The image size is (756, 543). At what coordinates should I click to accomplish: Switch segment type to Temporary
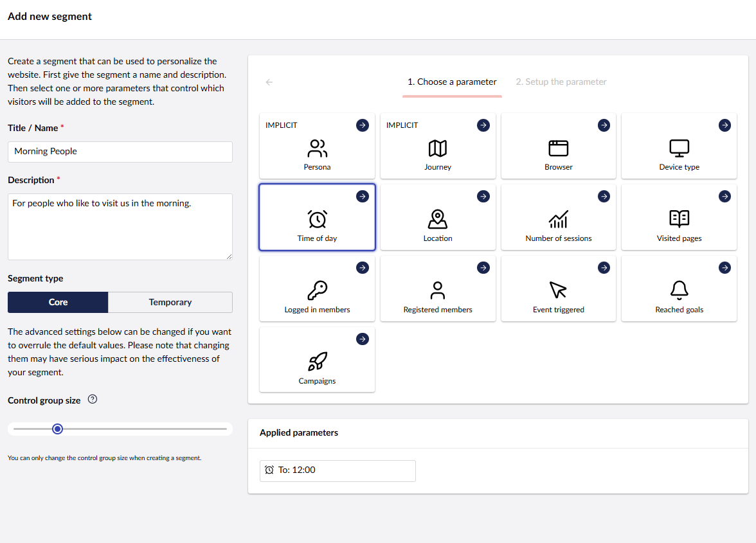170,302
